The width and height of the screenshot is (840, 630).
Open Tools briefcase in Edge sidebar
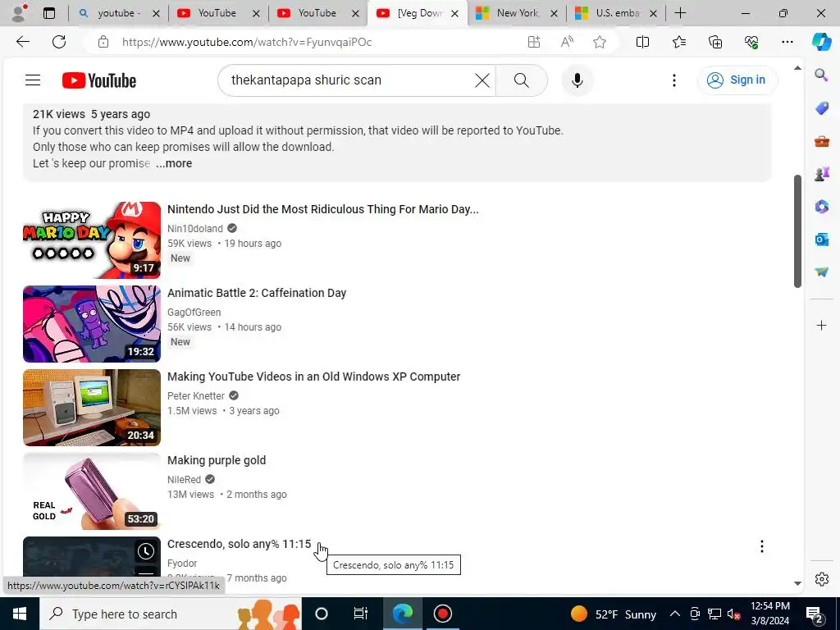821,141
